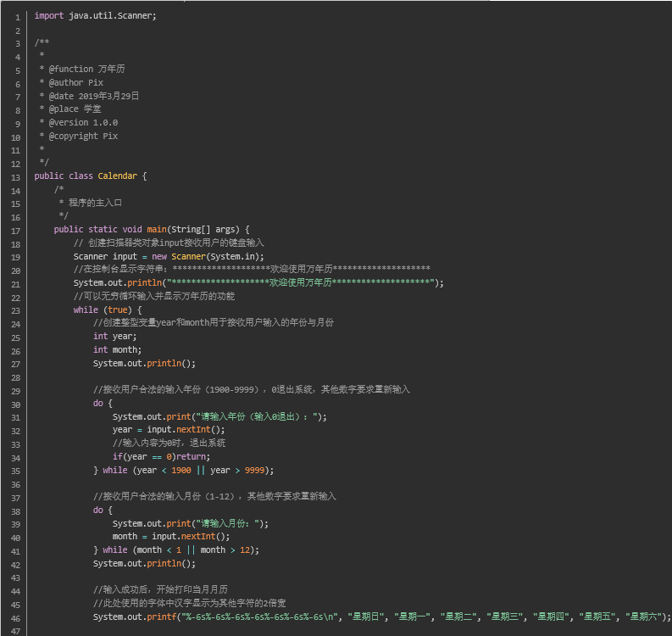Click the '@date 2019年3月29日' comment
Image resolution: width=672 pixels, height=636 pixels.
[94, 96]
